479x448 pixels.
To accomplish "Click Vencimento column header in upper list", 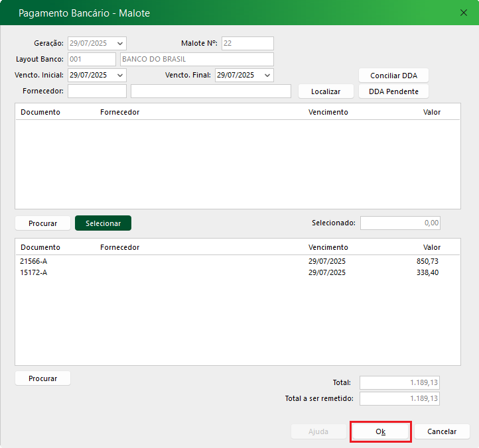I will [x=328, y=112].
